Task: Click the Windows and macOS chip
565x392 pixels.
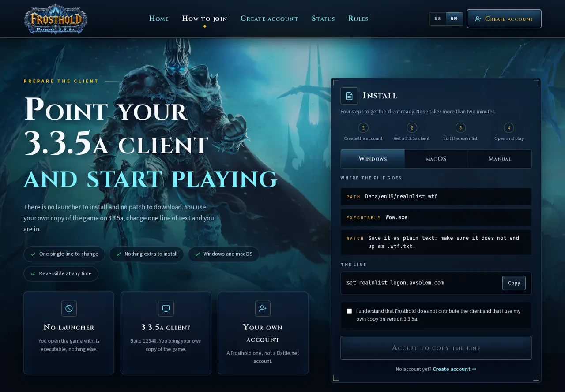Action: tap(224, 254)
